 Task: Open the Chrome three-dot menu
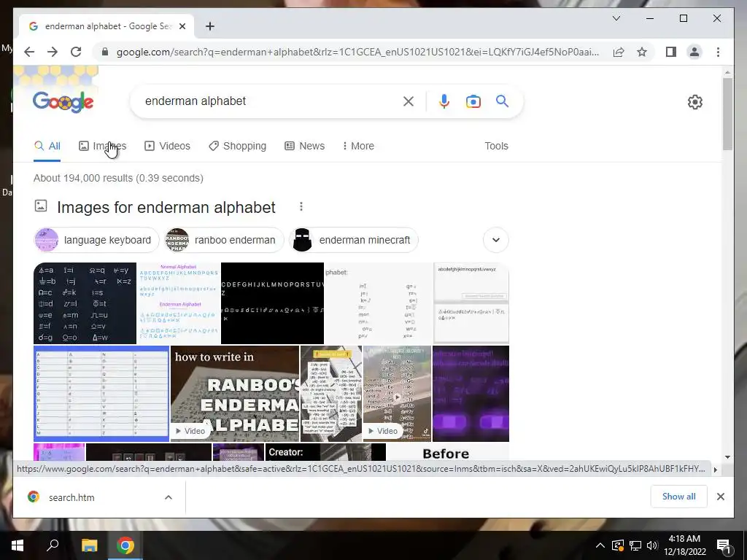tap(718, 52)
